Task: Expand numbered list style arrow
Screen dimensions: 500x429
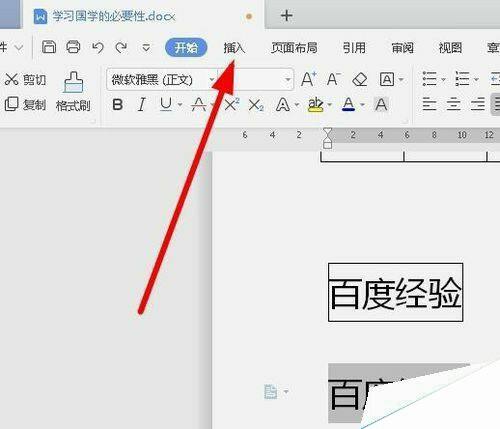Action: coord(476,79)
